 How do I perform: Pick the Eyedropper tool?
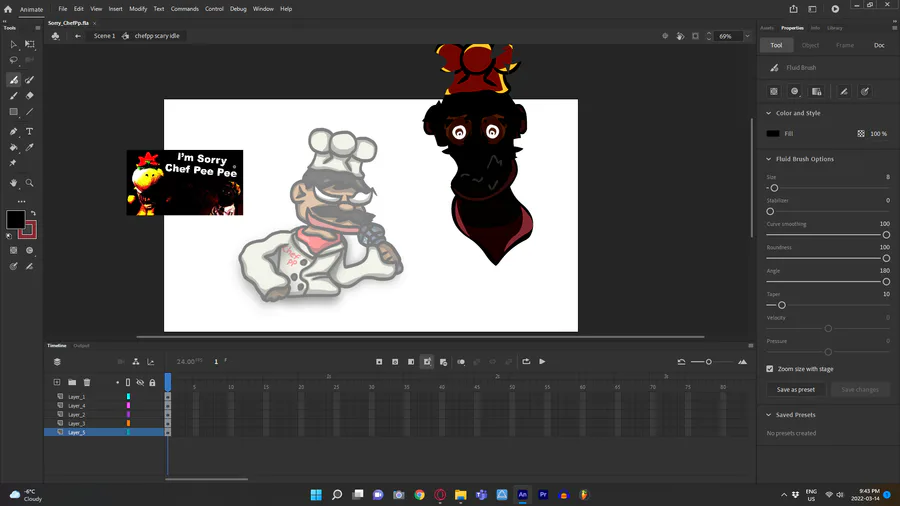[29, 147]
